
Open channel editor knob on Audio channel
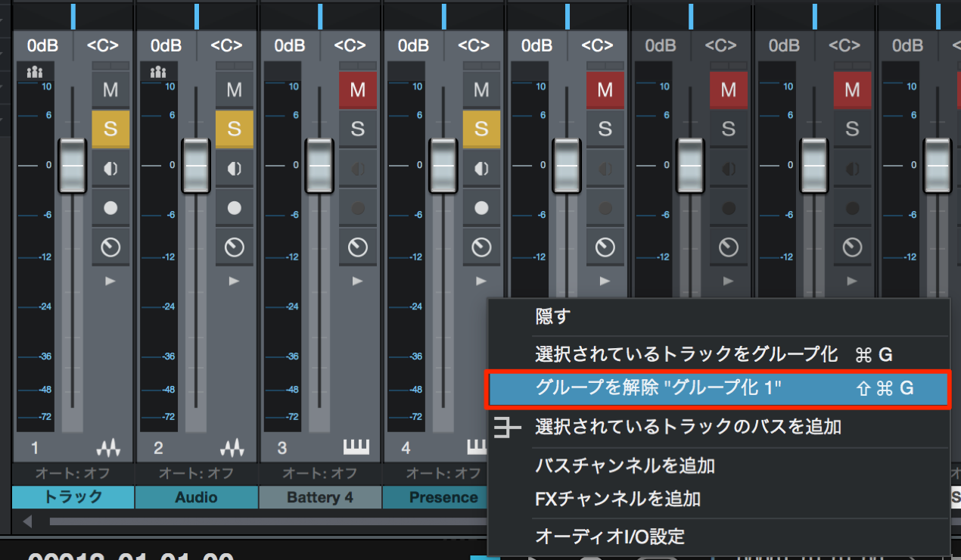[x=234, y=247]
